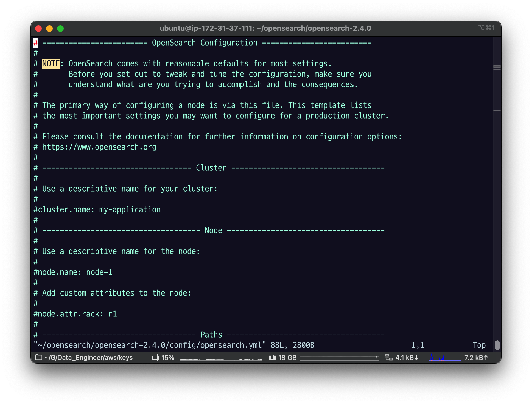Click the red close window button

pyautogui.click(x=38, y=29)
